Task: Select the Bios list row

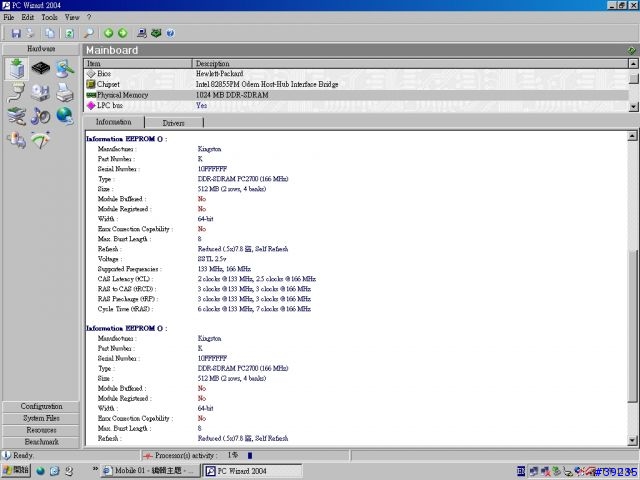Action: 356,74
